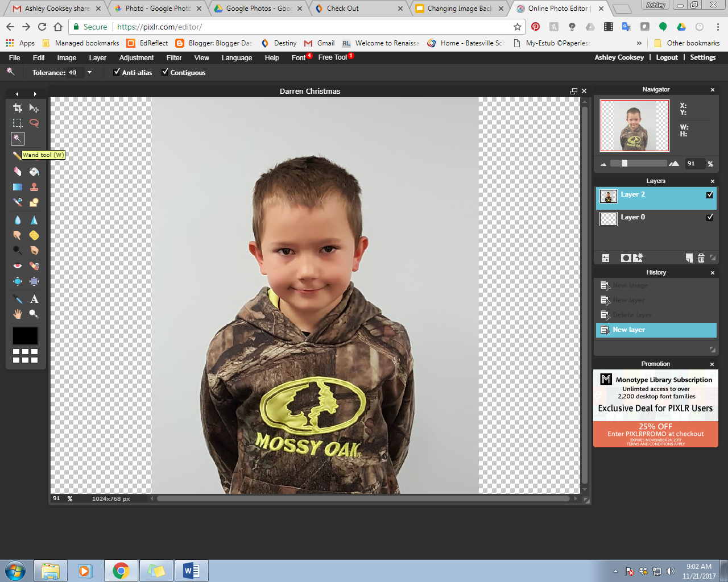The height and width of the screenshot is (582, 728).
Task: Select the Marquee selection tool
Action: coord(18,123)
